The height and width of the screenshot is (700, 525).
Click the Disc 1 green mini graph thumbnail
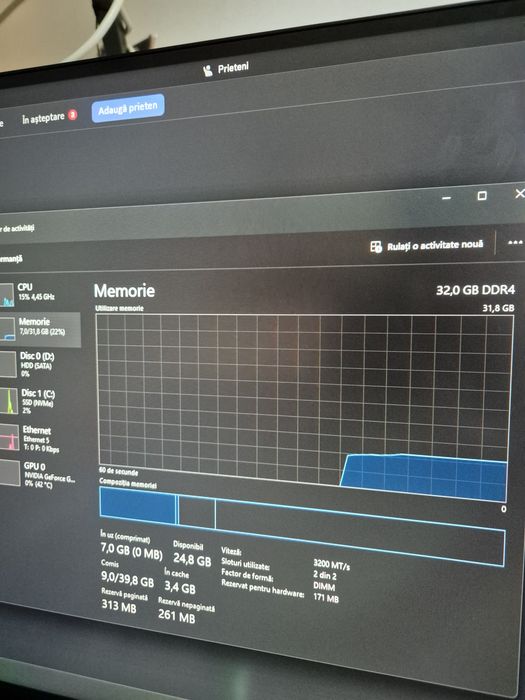[x=8, y=401]
